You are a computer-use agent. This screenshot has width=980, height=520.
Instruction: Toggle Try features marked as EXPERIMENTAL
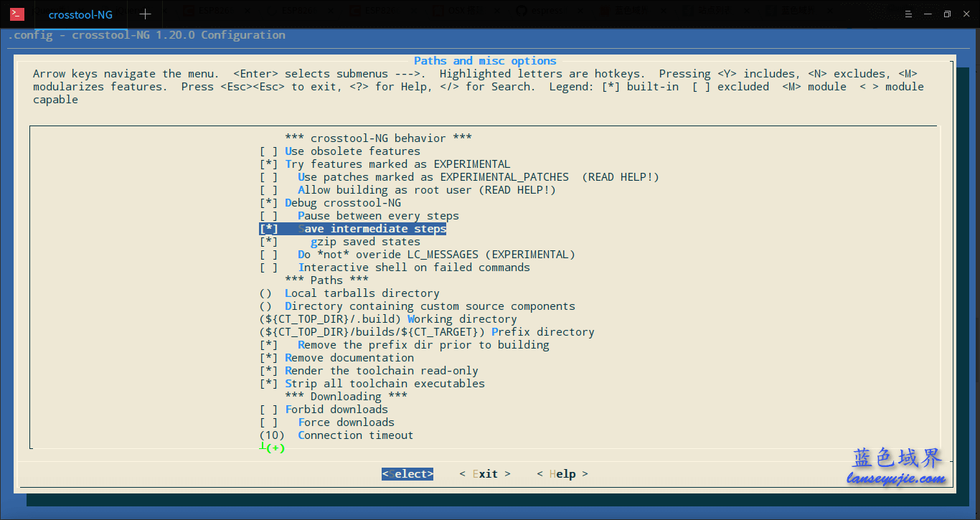[x=385, y=164]
